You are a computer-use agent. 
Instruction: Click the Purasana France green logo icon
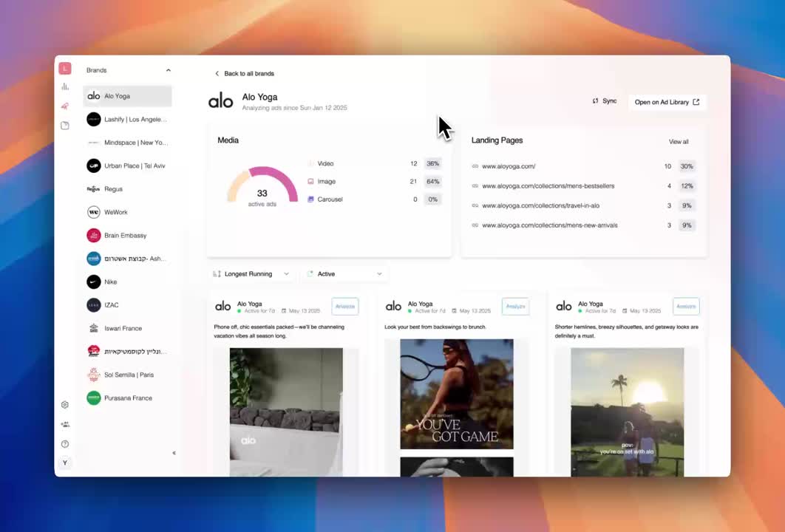point(94,398)
